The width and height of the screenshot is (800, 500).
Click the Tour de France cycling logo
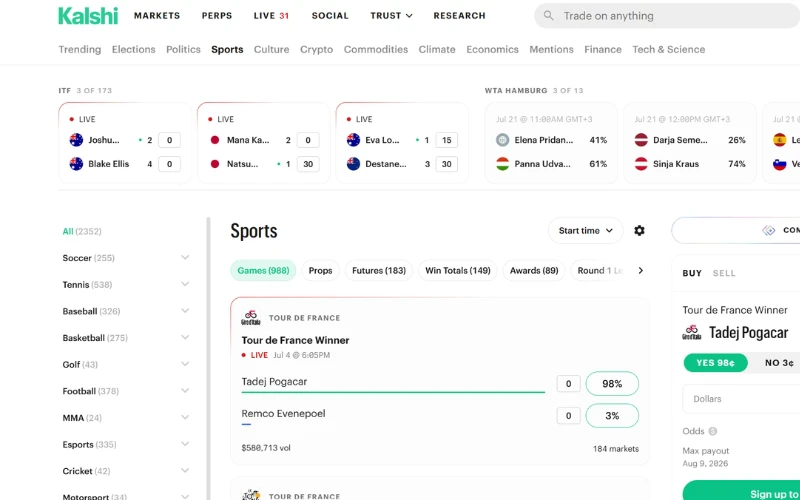(251, 318)
